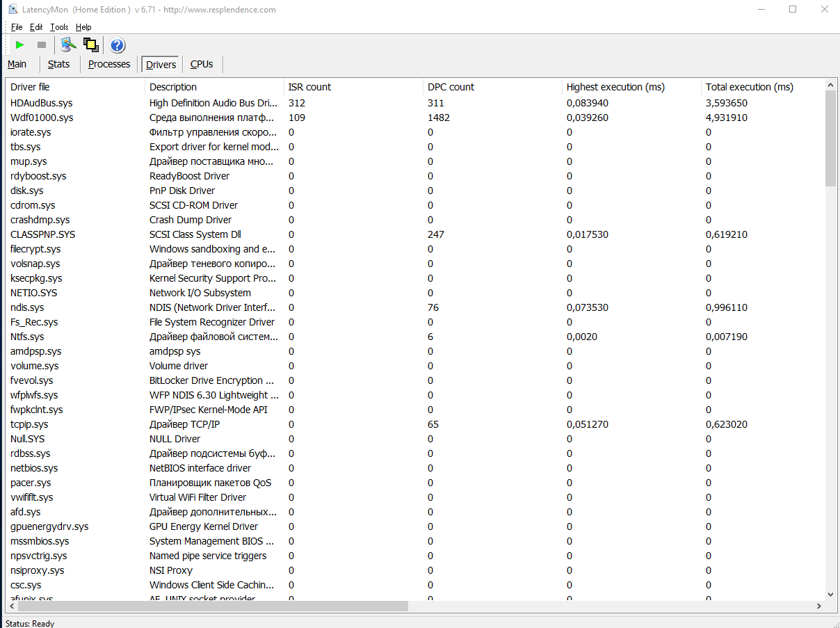Switch to the Processes tab
The image size is (840, 628).
point(109,64)
